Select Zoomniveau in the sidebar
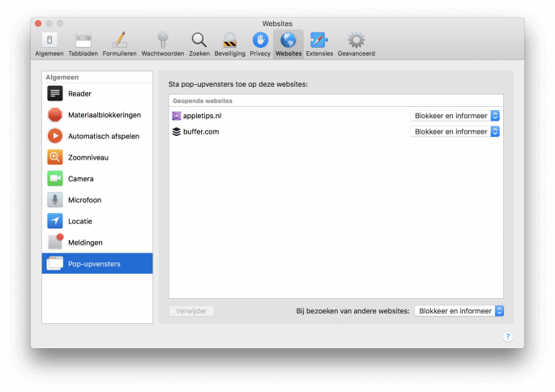 [x=97, y=157]
